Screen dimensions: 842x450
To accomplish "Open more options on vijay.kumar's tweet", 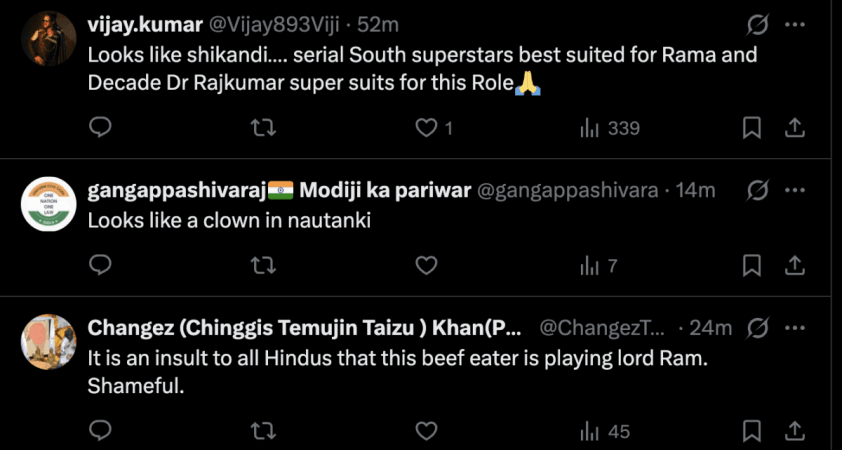I will coord(794,23).
